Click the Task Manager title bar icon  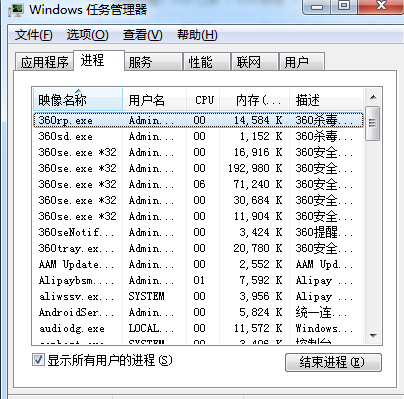pos(16,9)
